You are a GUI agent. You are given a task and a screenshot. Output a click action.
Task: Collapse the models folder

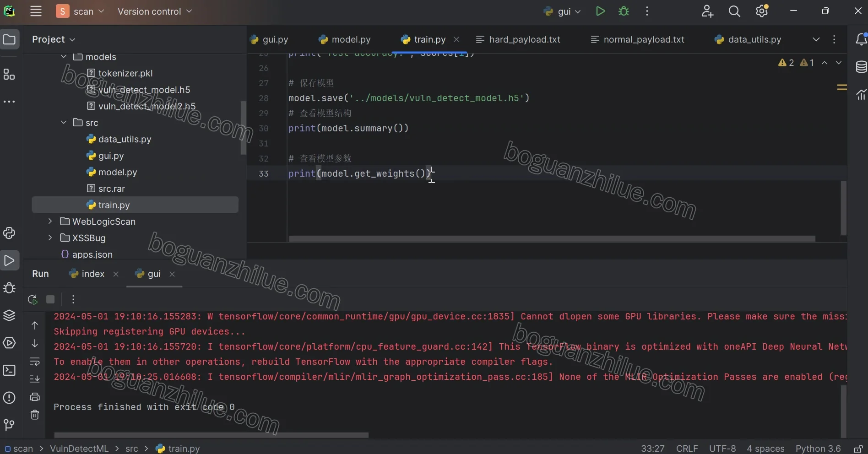[x=64, y=57]
